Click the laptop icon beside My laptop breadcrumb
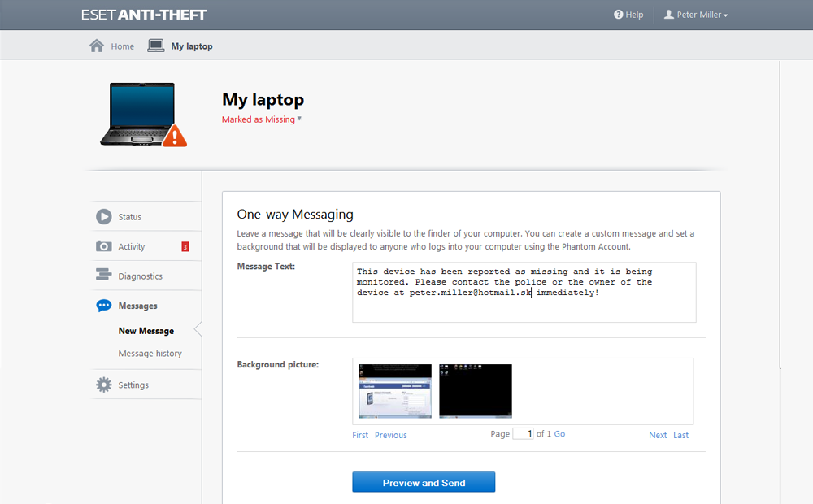 [155, 46]
